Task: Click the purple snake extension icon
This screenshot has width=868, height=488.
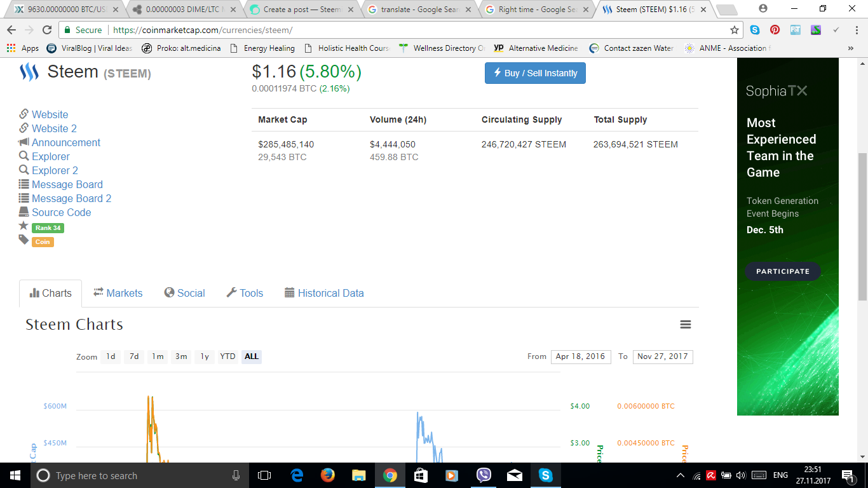Action: pos(816,30)
